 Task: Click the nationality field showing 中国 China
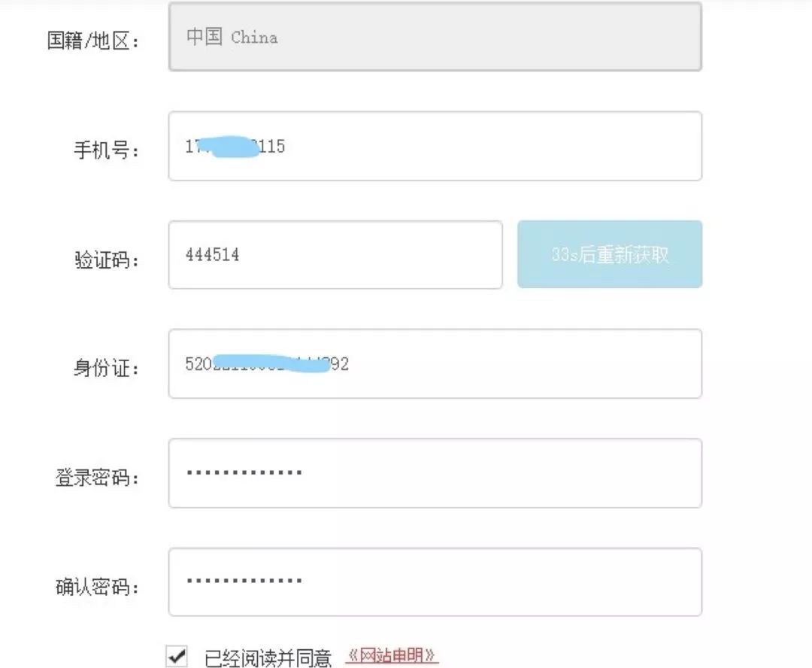(435, 38)
